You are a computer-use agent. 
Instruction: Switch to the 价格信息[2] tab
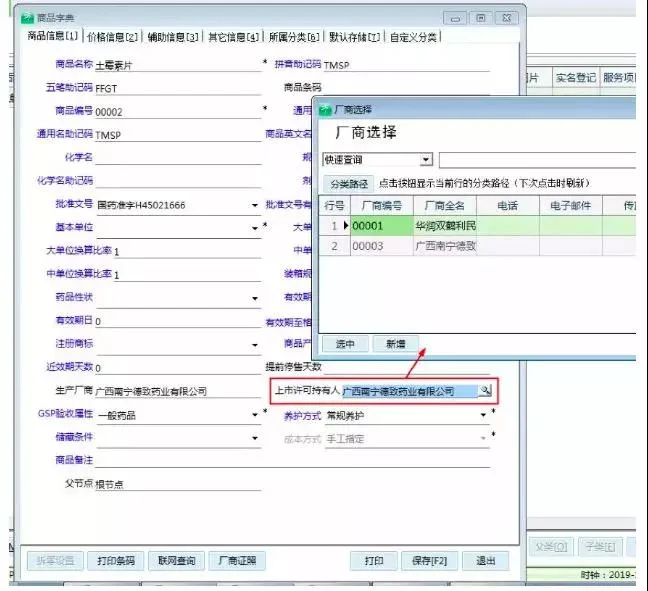(112, 37)
